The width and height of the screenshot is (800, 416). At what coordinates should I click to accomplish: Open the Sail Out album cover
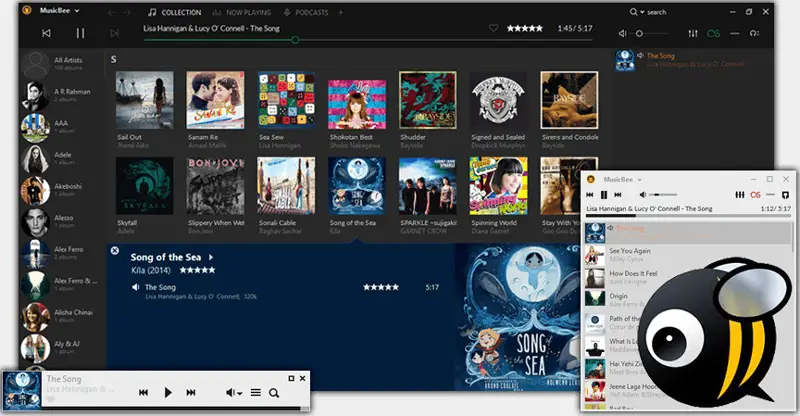144,100
